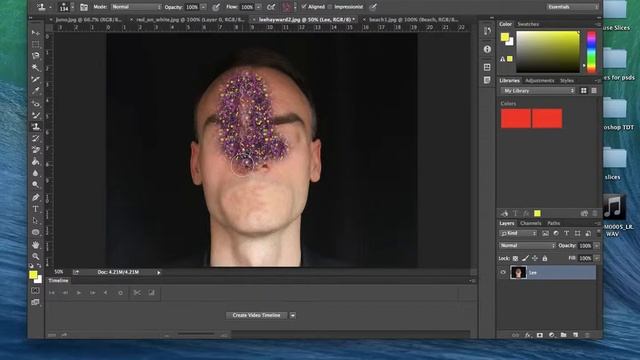Hide the Lee layer visibility
Viewport: 640px width, 360px height.
point(503,272)
